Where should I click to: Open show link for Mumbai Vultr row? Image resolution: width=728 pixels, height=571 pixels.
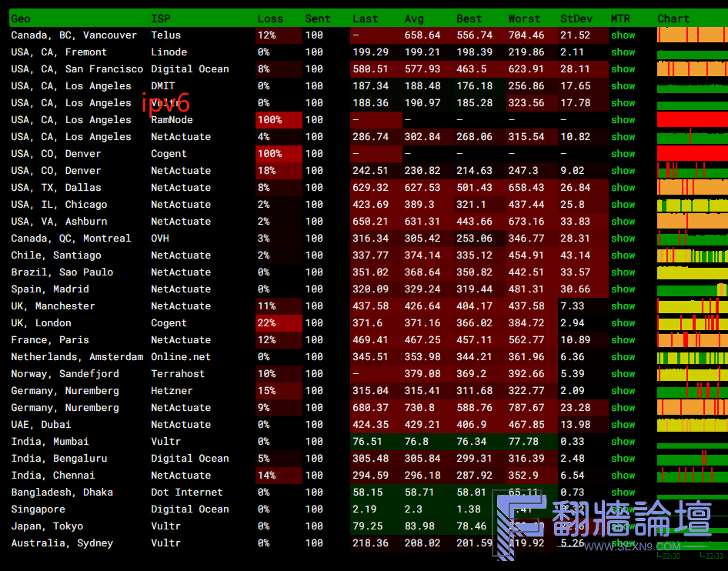623,442
